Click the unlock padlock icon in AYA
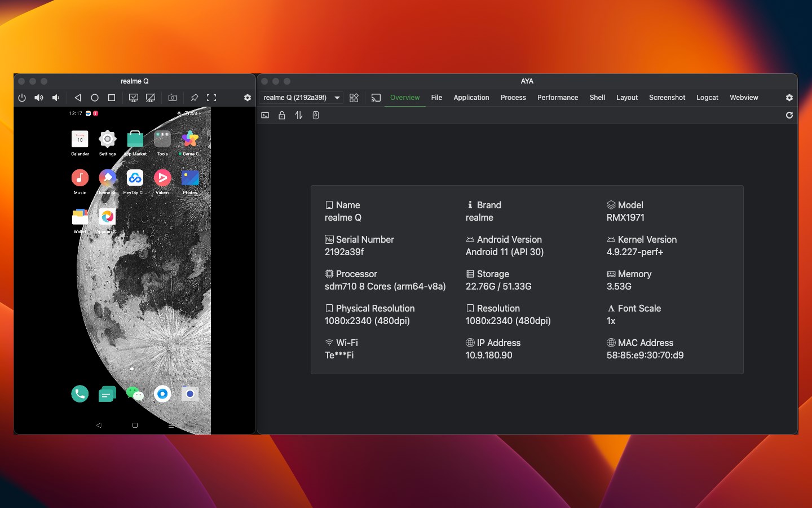Image resolution: width=812 pixels, height=508 pixels. (x=282, y=115)
